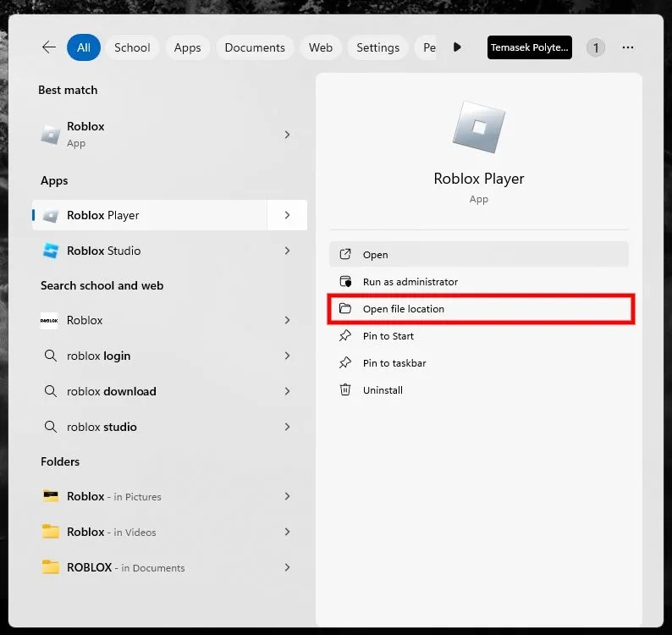This screenshot has height=635, width=672.
Task: Click the roblox download search suggestion
Action: pyautogui.click(x=112, y=391)
